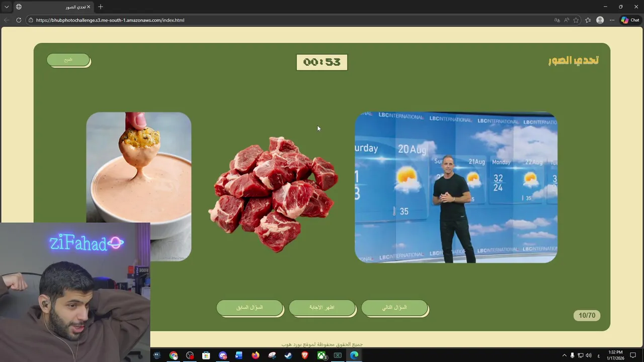Click the translate page icon
Viewport: 644px width, 362px height.
coord(557,20)
